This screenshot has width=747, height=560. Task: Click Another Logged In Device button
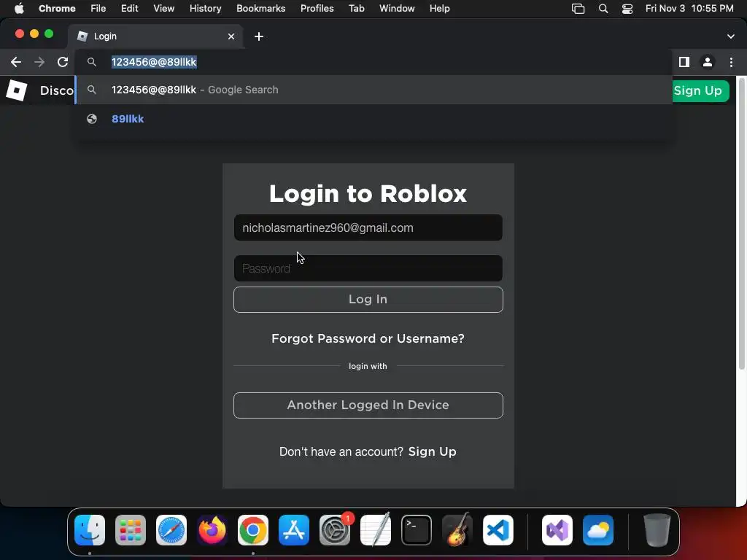(x=368, y=405)
